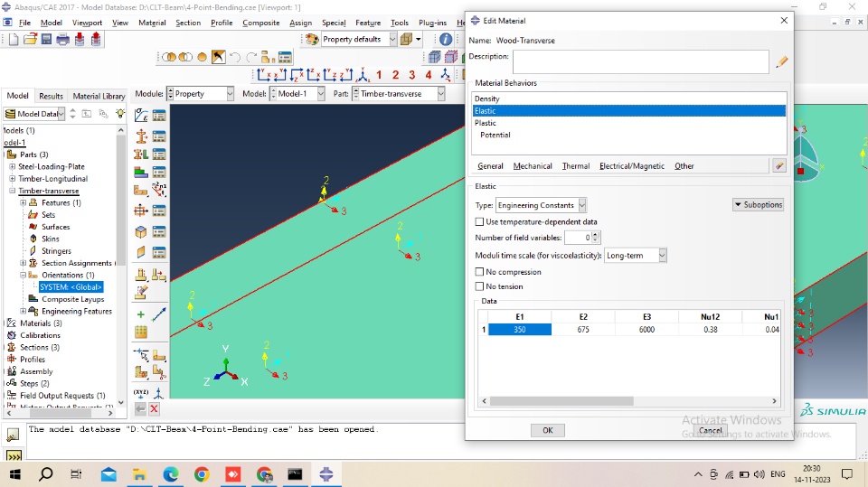Open the Suboptions dropdown
This screenshot has height=487, width=868.
(758, 205)
